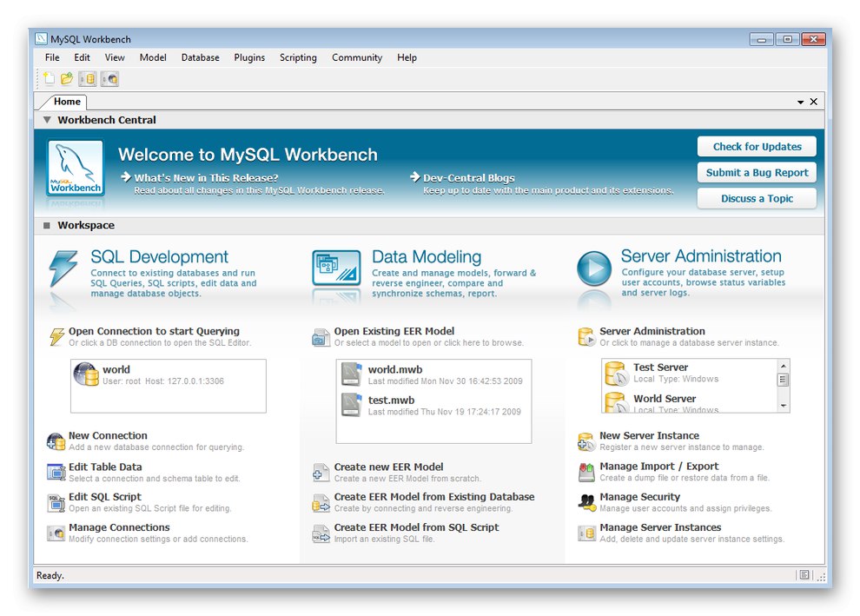
Task: Click Create EER Model from Existing Database icon
Action: [x=321, y=503]
